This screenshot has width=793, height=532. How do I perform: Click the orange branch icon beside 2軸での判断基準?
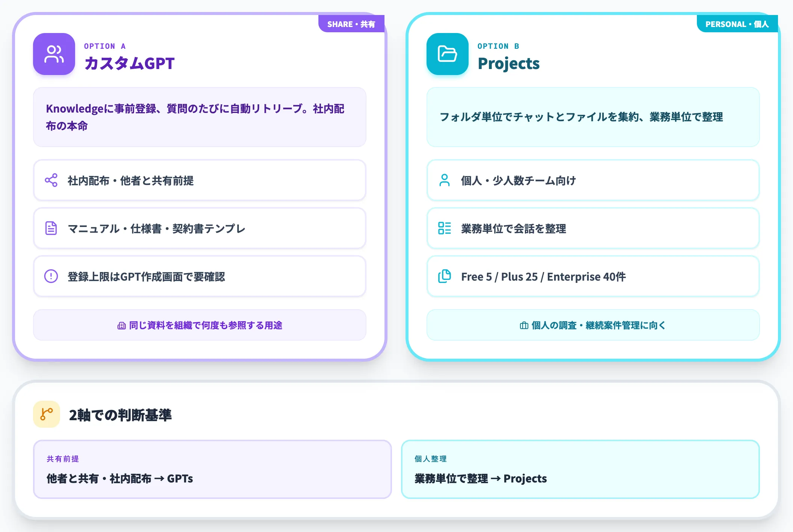[47, 414]
